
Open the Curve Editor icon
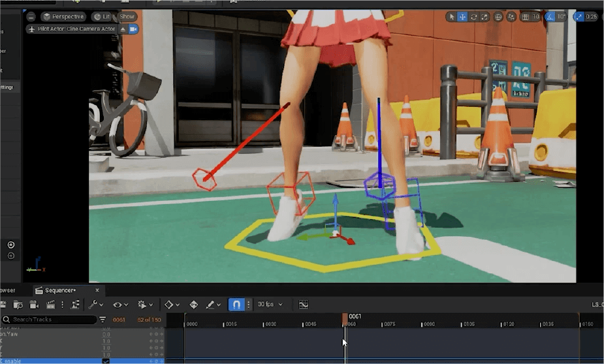point(304,305)
